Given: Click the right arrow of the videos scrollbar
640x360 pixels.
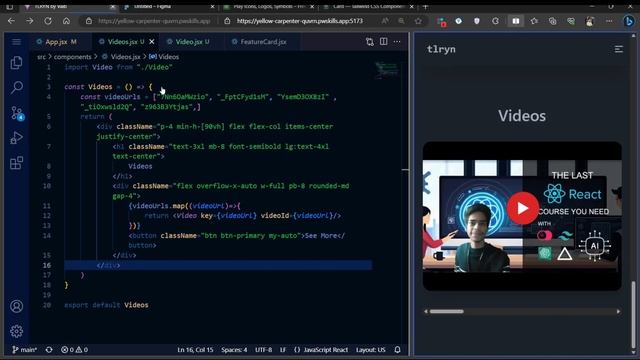Looking at the screenshot, I should point(618,311).
